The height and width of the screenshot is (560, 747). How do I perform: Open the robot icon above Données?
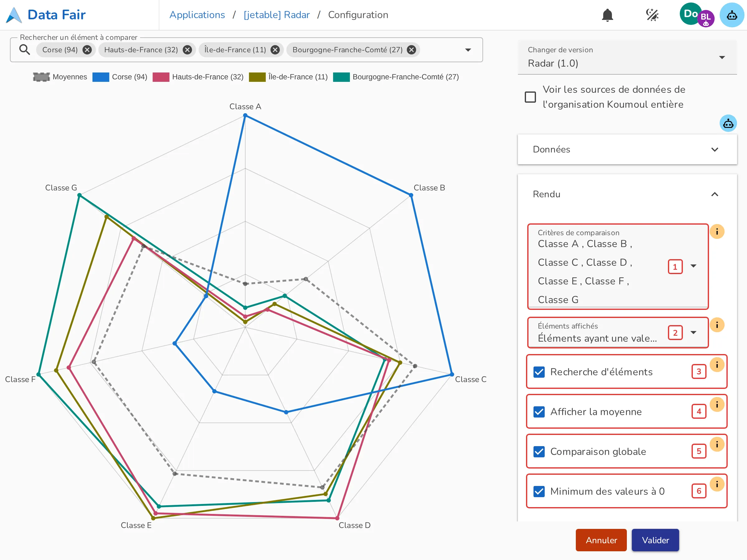click(x=728, y=124)
